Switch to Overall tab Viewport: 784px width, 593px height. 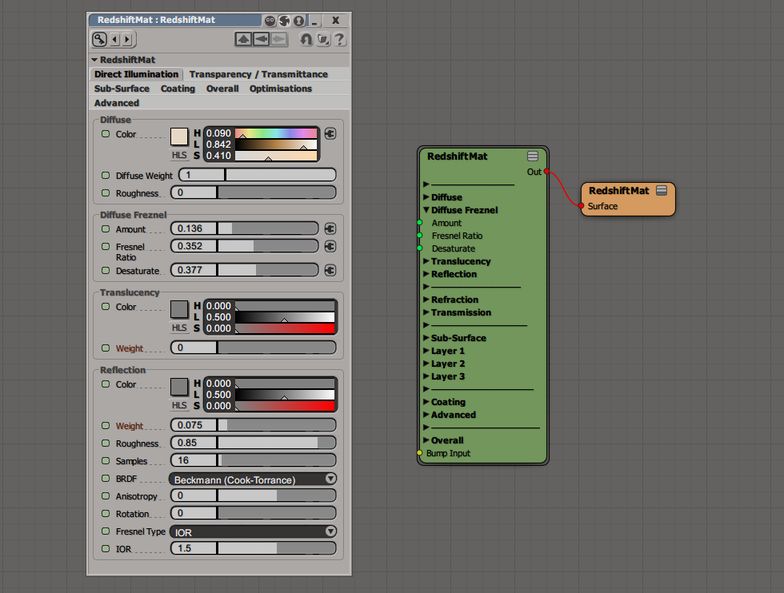pos(222,88)
